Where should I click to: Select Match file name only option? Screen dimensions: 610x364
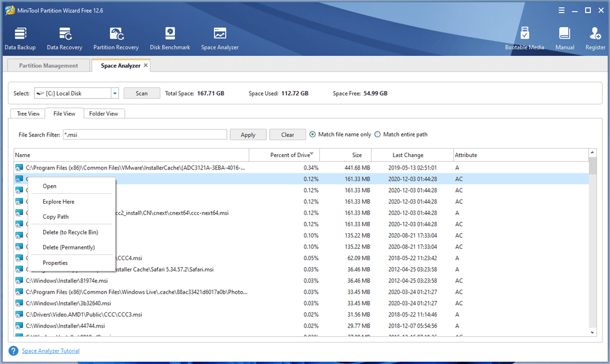(x=340, y=134)
